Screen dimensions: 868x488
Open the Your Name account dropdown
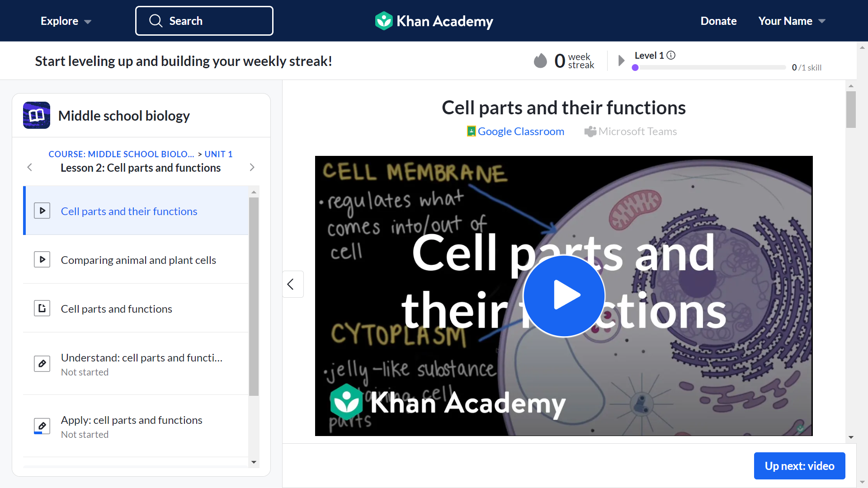click(x=792, y=21)
